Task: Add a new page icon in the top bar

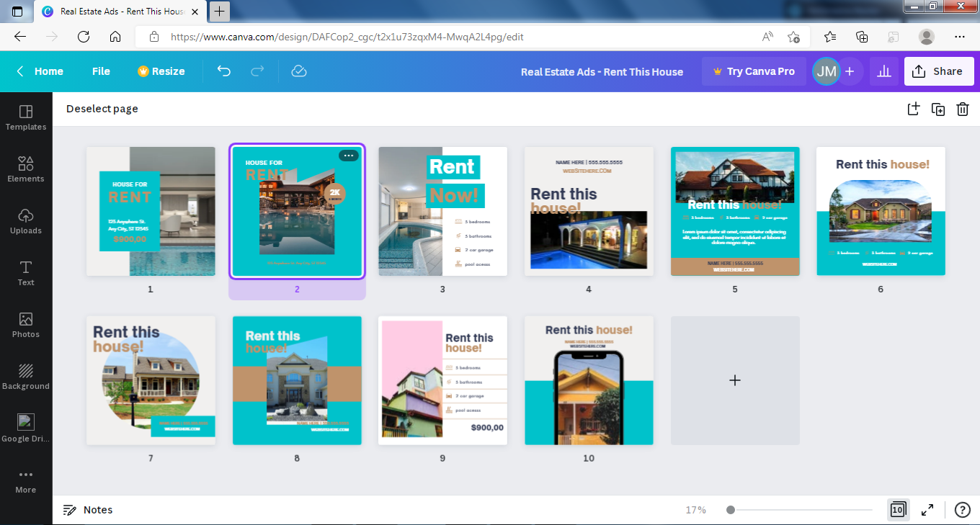Action: coord(914,109)
